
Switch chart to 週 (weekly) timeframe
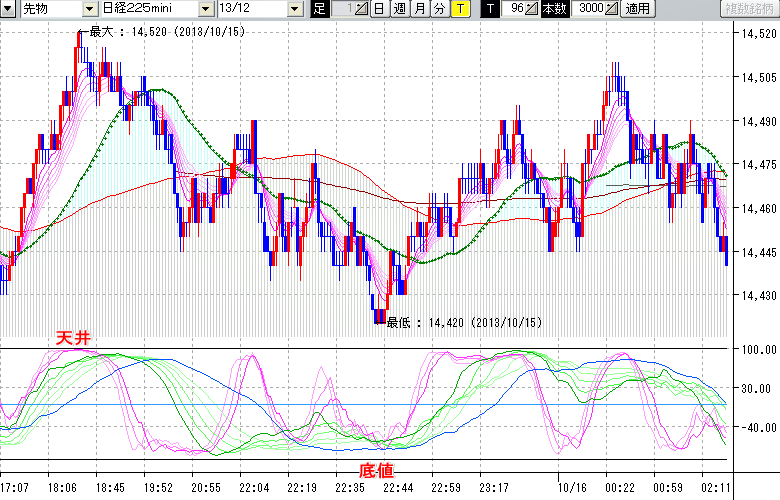[399, 9]
